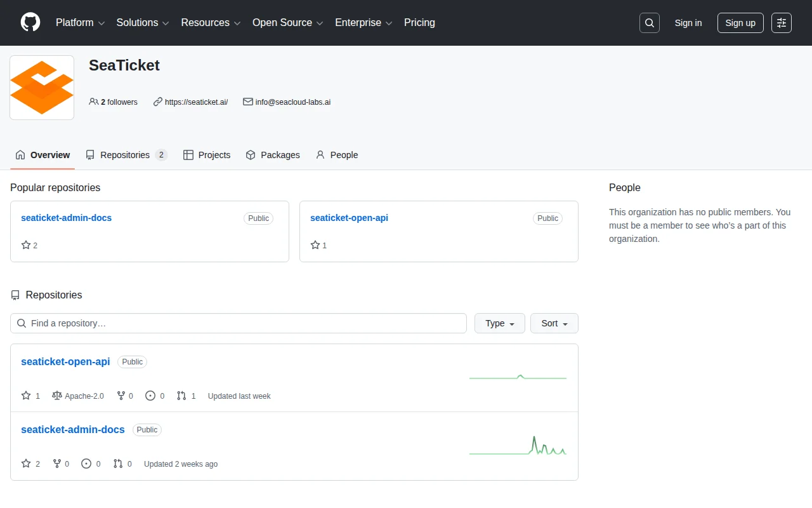Select the Overview tab

(x=43, y=155)
